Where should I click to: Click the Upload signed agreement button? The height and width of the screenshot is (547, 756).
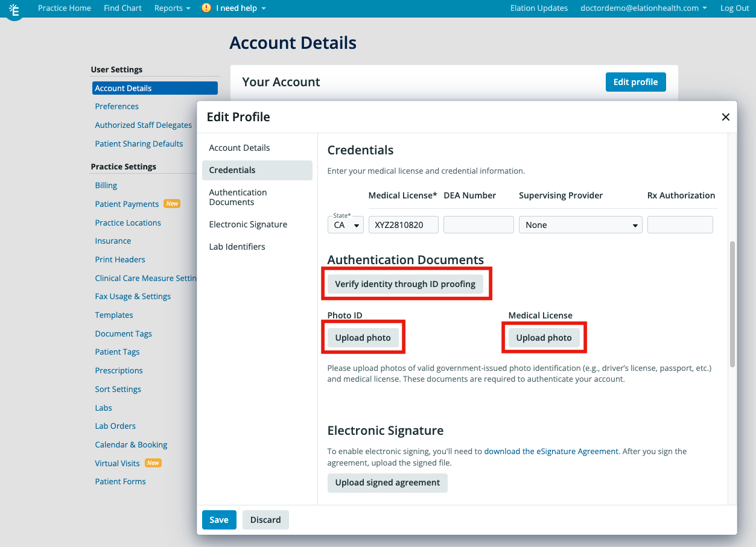click(x=387, y=482)
